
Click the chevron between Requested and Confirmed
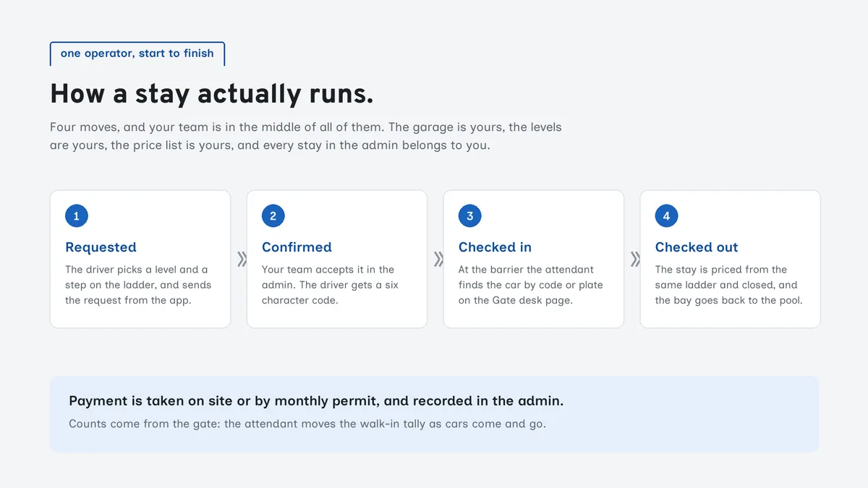(242, 259)
